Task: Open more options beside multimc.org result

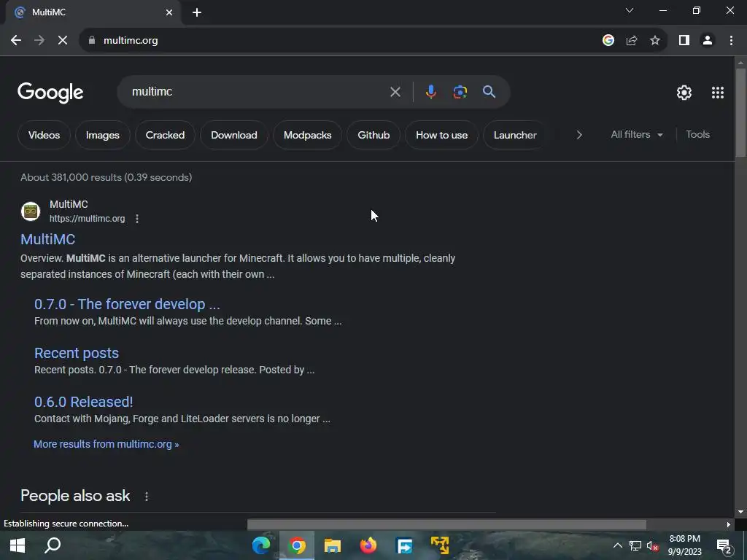Action: pyautogui.click(x=137, y=219)
